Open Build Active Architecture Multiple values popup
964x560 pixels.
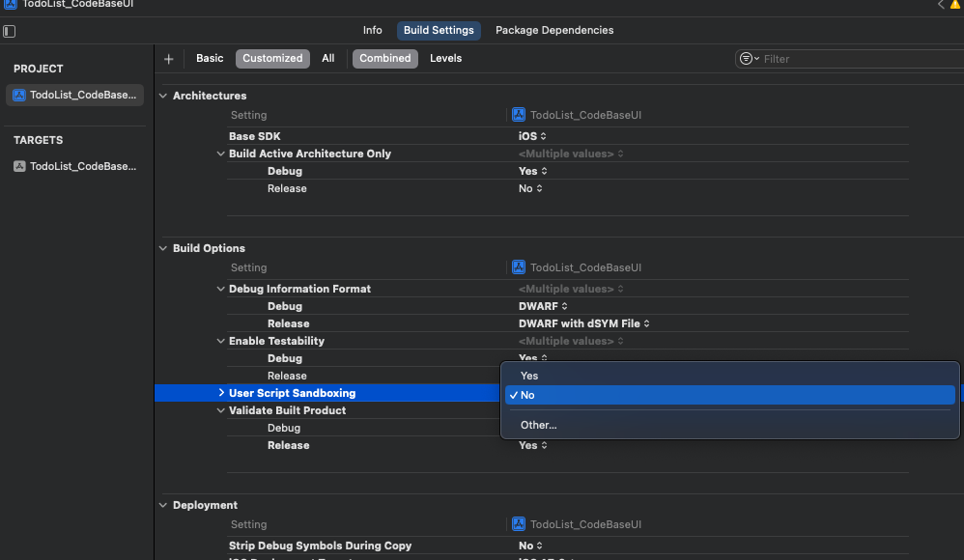pos(571,154)
